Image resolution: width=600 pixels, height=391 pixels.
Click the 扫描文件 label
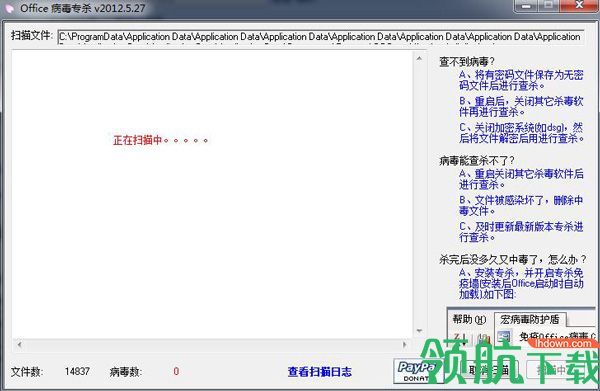tap(31, 36)
